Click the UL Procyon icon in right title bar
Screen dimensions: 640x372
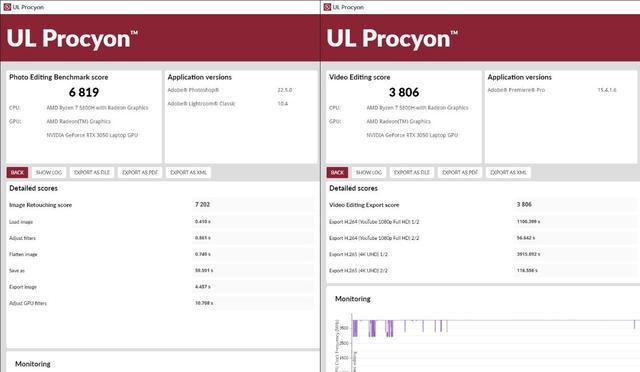click(327, 7)
